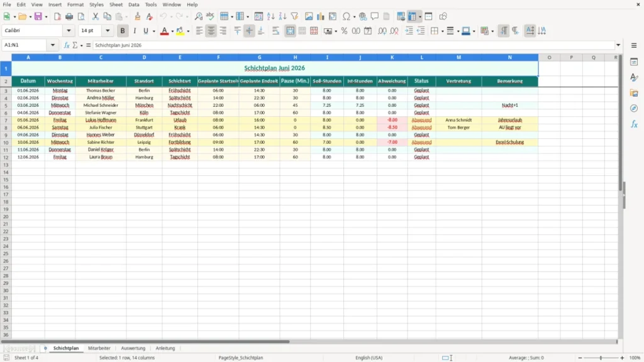Click the Print icon in toolbar
This screenshot has height=362, width=644.
click(x=69, y=16)
